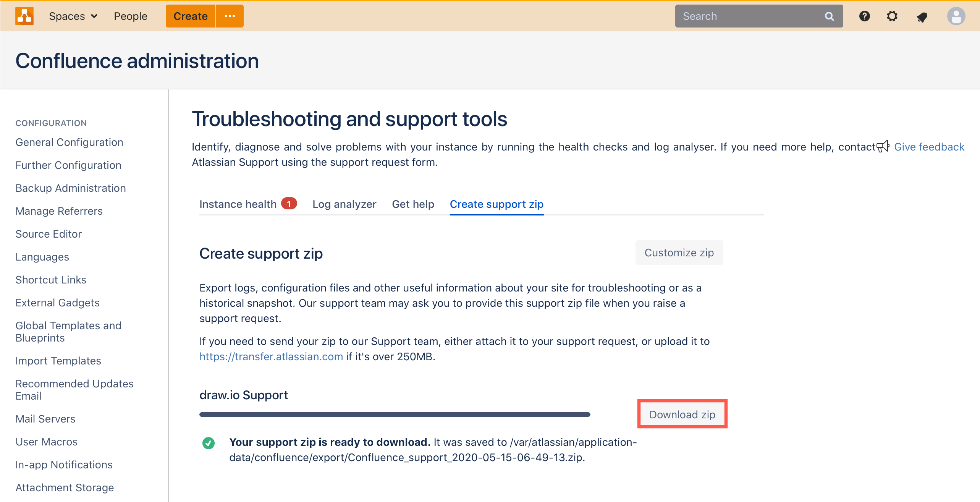Viewport: 980px width, 502px height.
Task: Open the user profile avatar icon
Action: coord(954,16)
